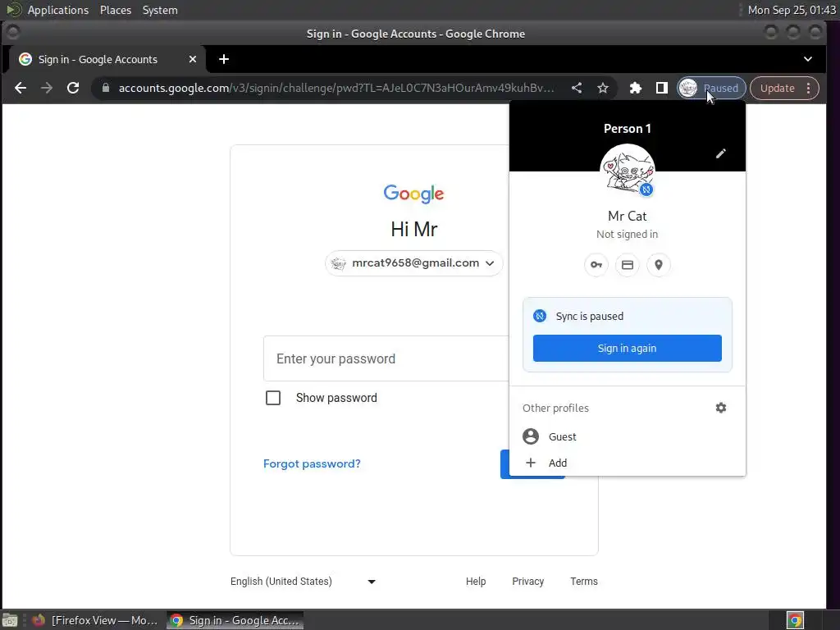Viewport: 840px width, 630px height.
Task: Click the clock Mon Sep 25, 01:43
Action: click(792, 10)
